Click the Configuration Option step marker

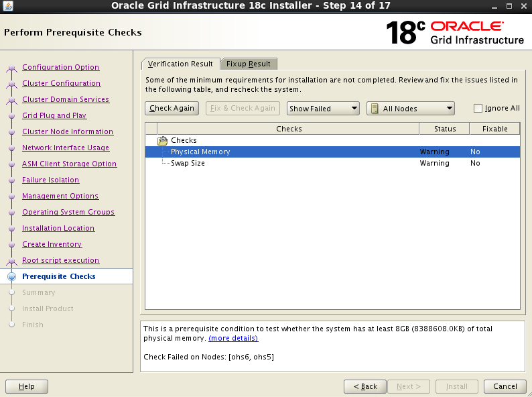[11, 68]
